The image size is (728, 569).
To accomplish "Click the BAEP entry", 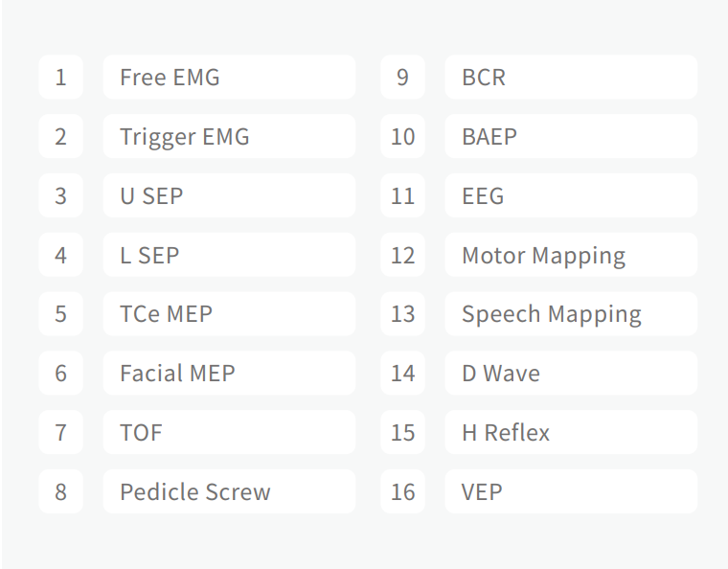I will [570, 136].
